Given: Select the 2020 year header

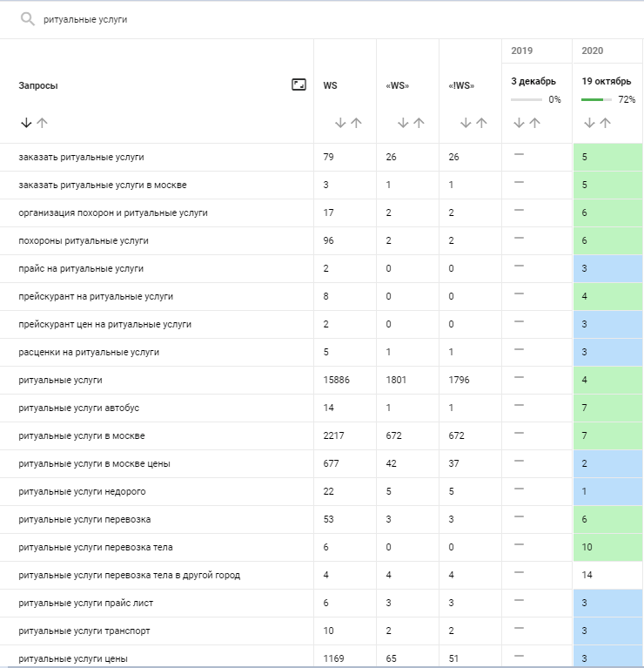Looking at the screenshot, I should point(593,51).
